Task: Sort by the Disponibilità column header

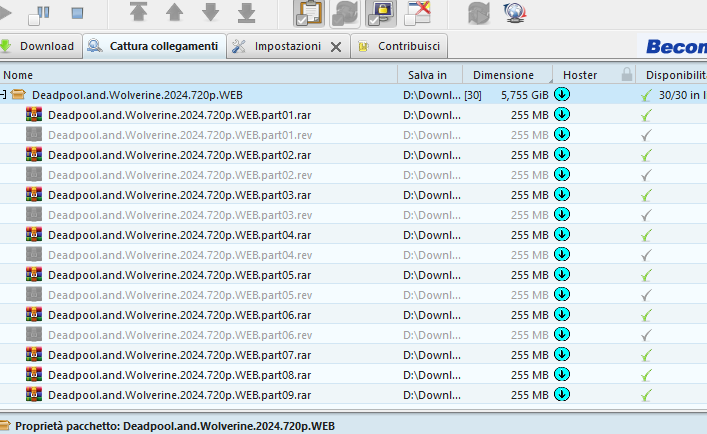Action: point(672,75)
